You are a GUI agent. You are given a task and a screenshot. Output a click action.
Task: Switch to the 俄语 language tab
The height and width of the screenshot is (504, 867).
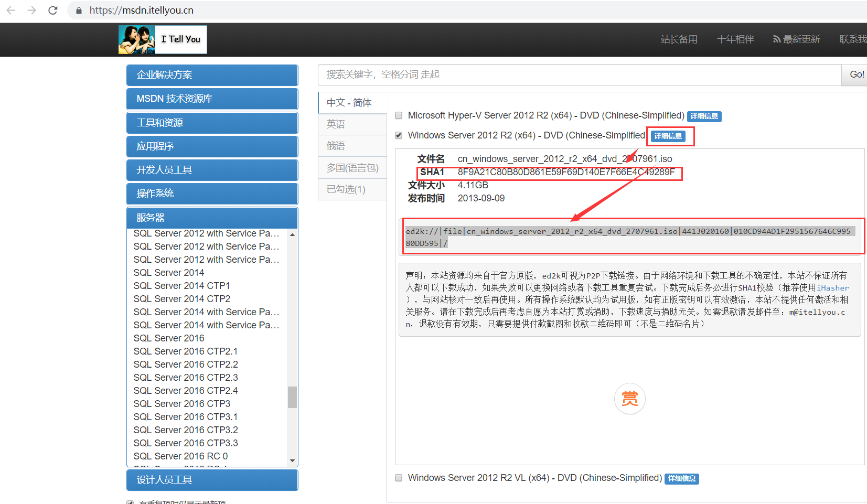tap(352, 146)
